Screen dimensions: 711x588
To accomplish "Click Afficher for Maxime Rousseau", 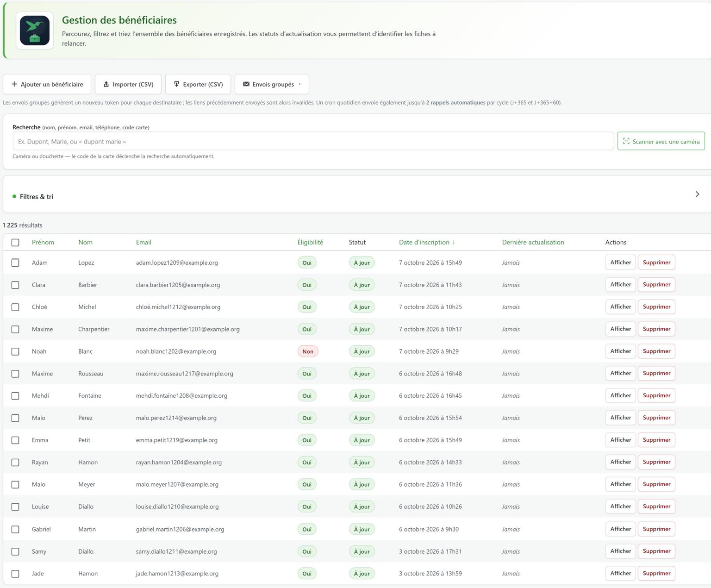I will (x=620, y=373).
